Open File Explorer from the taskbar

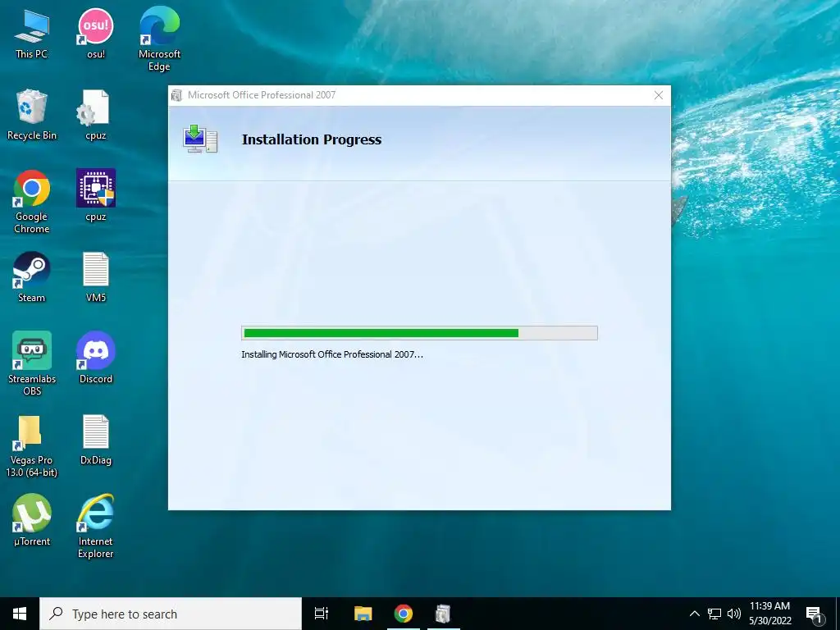point(363,614)
